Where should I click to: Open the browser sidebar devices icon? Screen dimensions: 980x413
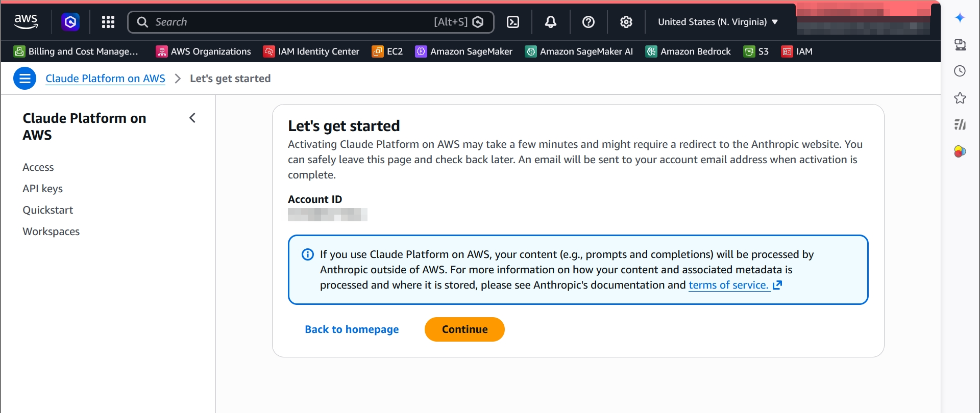click(x=960, y=45)
